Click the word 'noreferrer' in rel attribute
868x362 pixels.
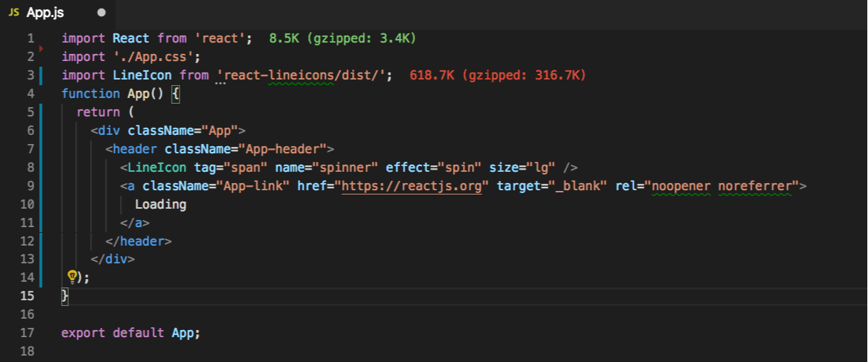pyautogui.click(x=755, y=186)
